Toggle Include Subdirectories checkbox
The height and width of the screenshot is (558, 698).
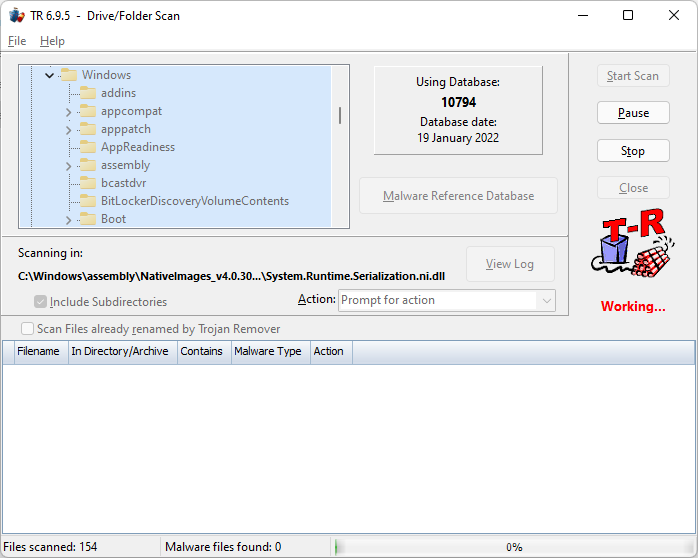40,302
